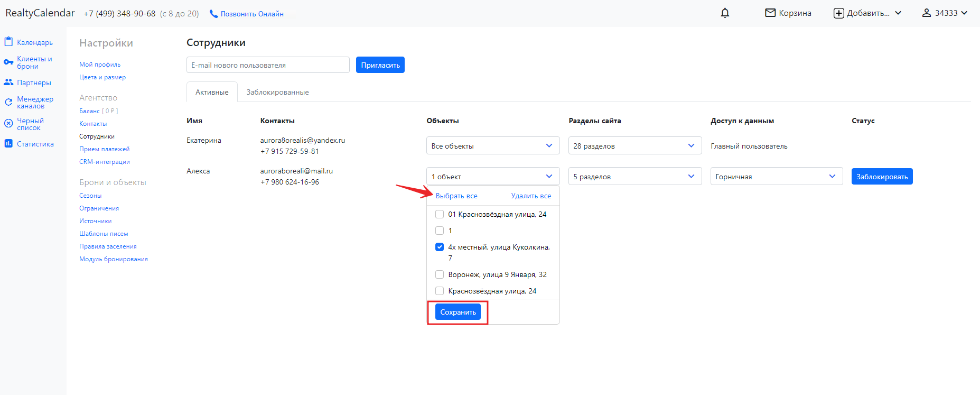Screen dimensions: 980x395
Task: Click the Заблокировать button for Алекса
Action: tap(882, 177)
